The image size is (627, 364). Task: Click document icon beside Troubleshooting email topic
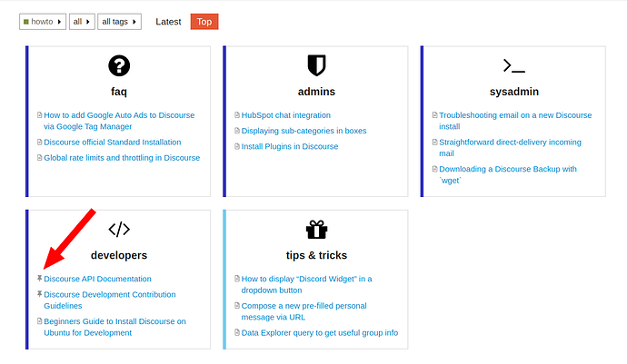point(434,115)
